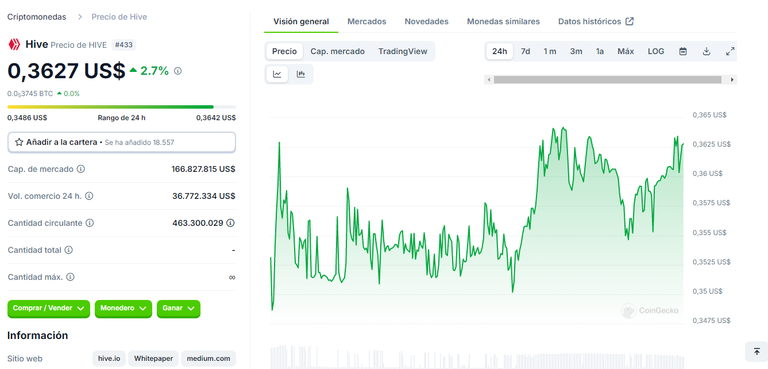Select the 1m time range
This screenshot has height=369, width=768.
click(550, 51)
